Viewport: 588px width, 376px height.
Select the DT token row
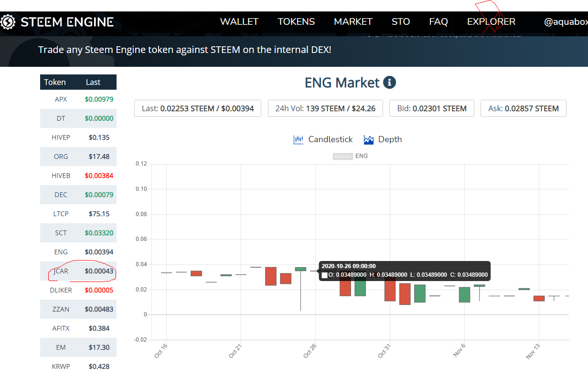(x=78, y=118)
